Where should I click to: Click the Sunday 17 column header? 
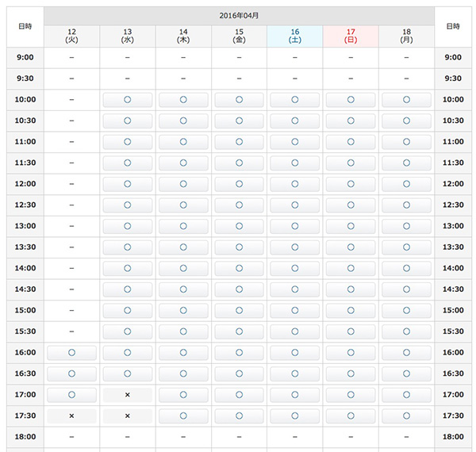pos(351,36)
